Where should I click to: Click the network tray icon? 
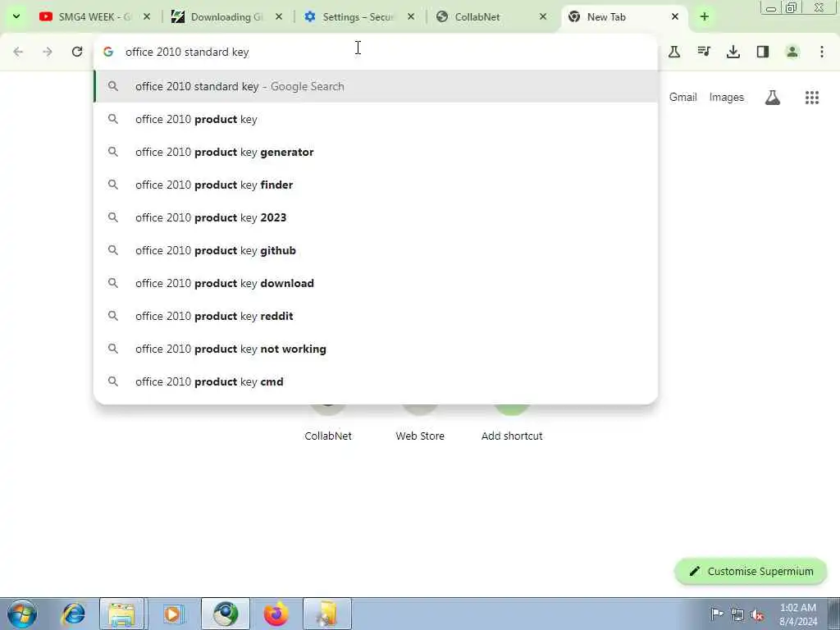tap(737, 614)
